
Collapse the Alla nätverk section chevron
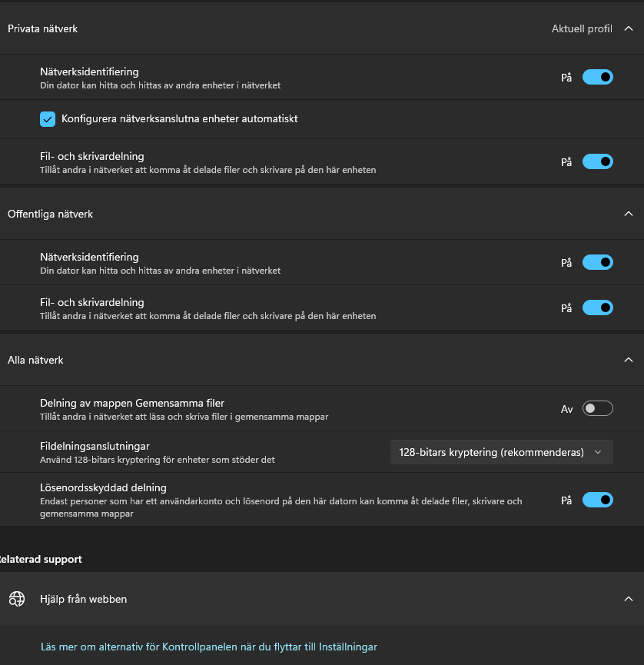click(629, 360)
